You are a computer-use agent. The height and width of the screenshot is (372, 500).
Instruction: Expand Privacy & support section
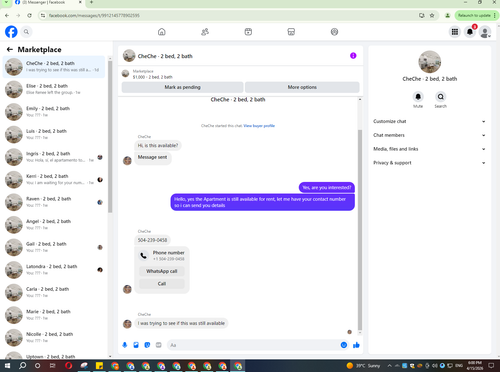click(429, 163)
